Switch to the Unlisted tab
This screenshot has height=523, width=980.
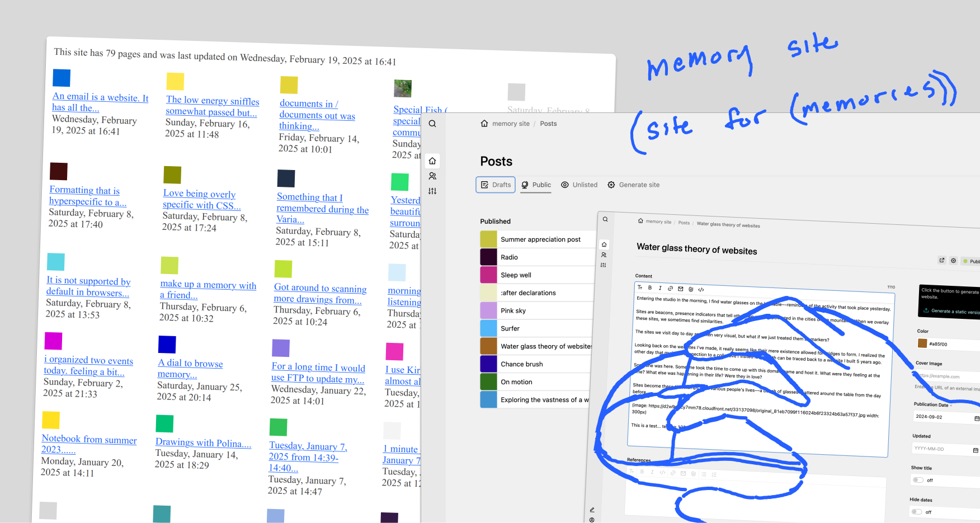click(579, 185)
